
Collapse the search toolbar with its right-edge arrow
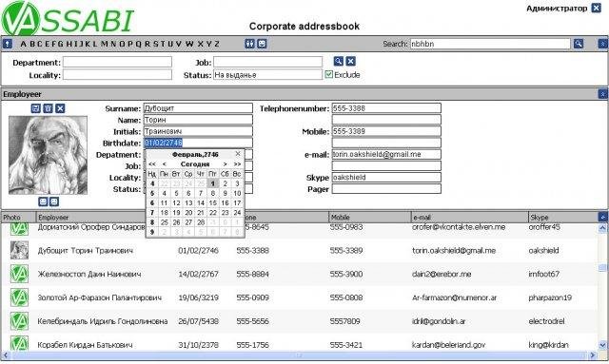pos(602,44)
